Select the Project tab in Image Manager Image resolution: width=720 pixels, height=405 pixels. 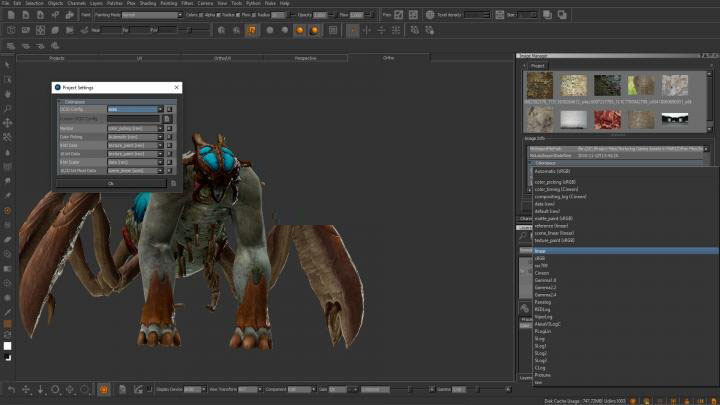click(x=537, y=66)
